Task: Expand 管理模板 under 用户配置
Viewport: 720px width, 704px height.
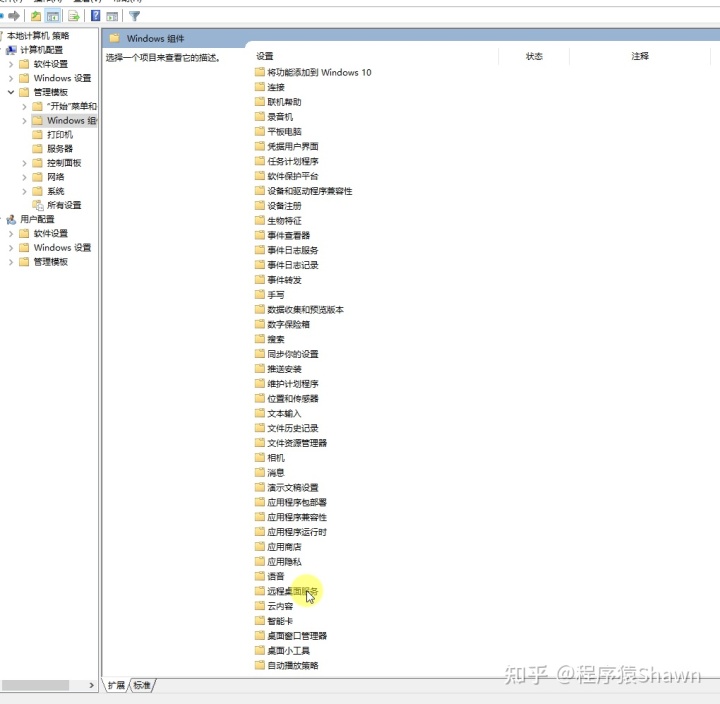Action: pos(11,262)
